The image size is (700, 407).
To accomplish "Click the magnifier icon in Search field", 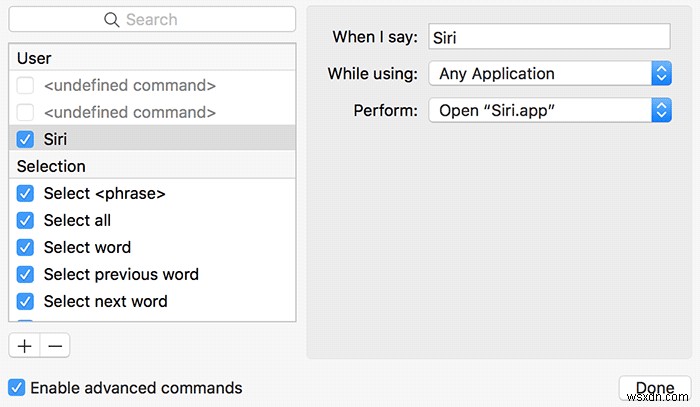I will pyautogui.click(x=111, y=20).
